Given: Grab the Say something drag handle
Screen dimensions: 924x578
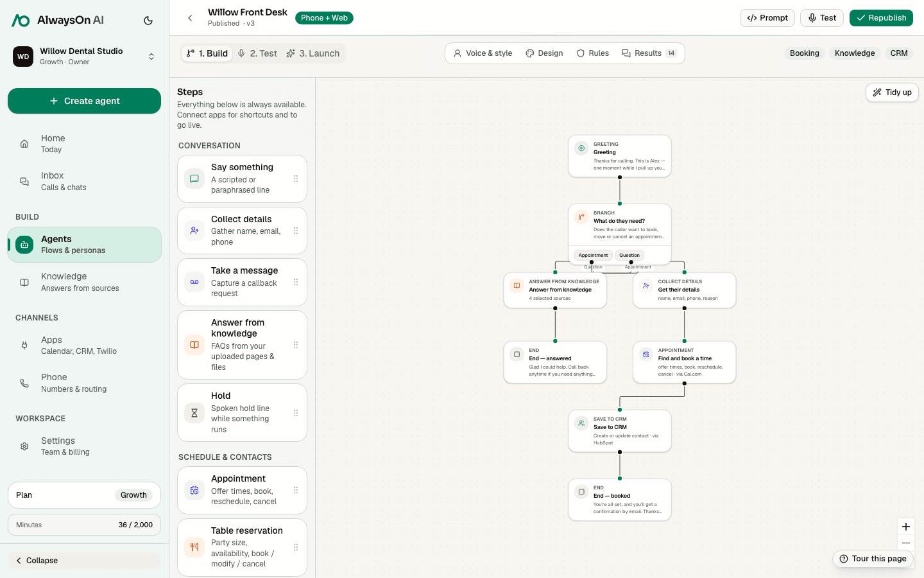Looking at the screenshot, I should (x=296, y=179).
